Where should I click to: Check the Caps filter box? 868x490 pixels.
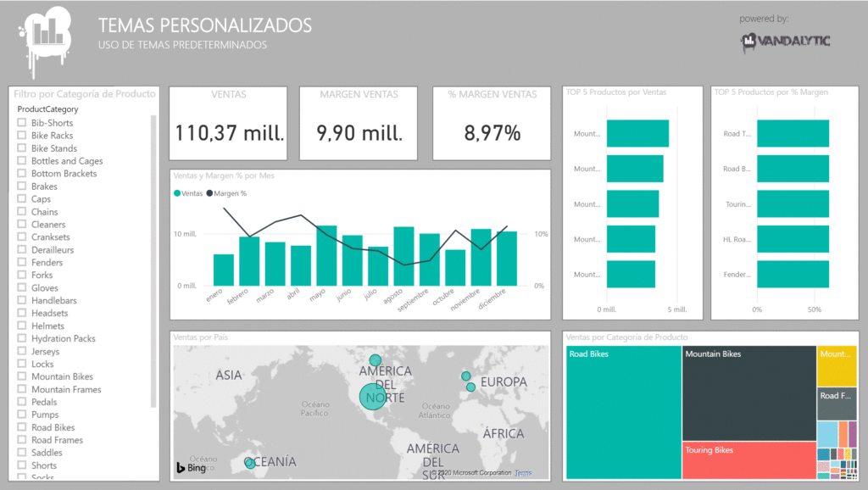(21, 198)
